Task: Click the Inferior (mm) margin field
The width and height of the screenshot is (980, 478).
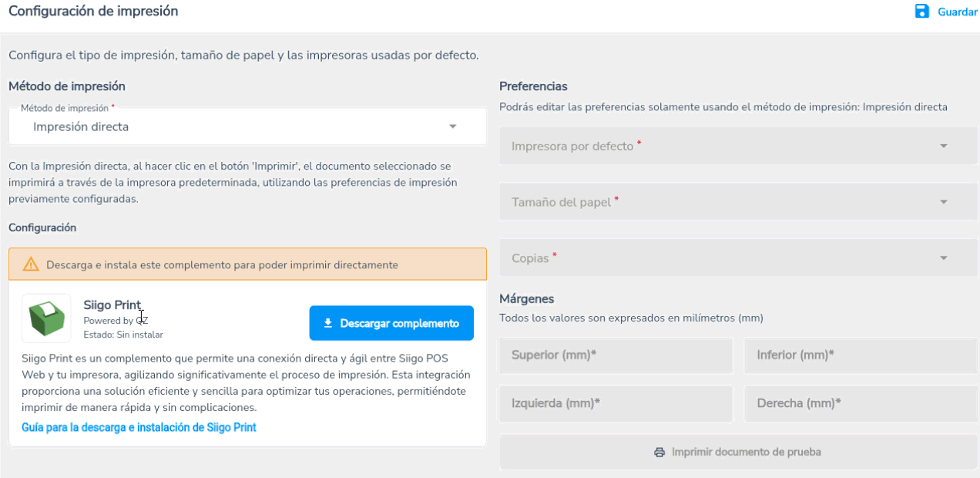Action: [x=861, y=355]
